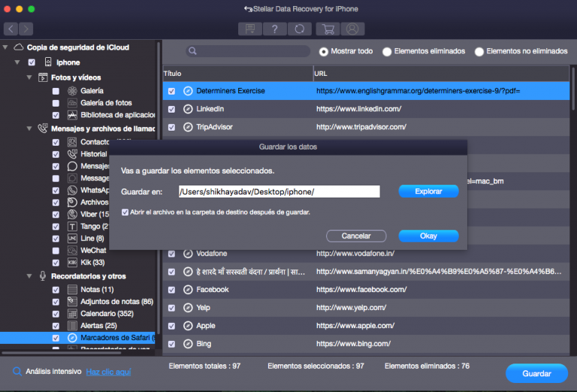This screenshot has width=577, height=392.
Task: Collapse the Iphone device node
Action: (x=17, y=62)
